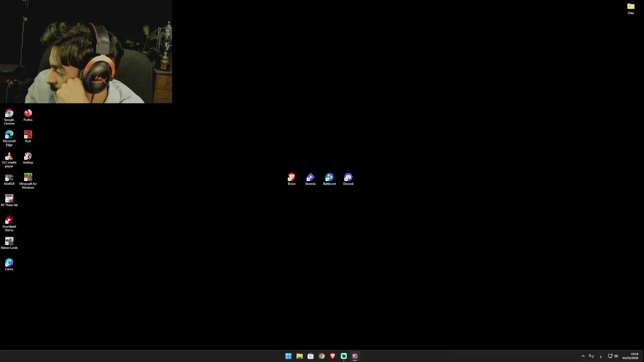Click the webcam overlay video

[x=86, y=51]
